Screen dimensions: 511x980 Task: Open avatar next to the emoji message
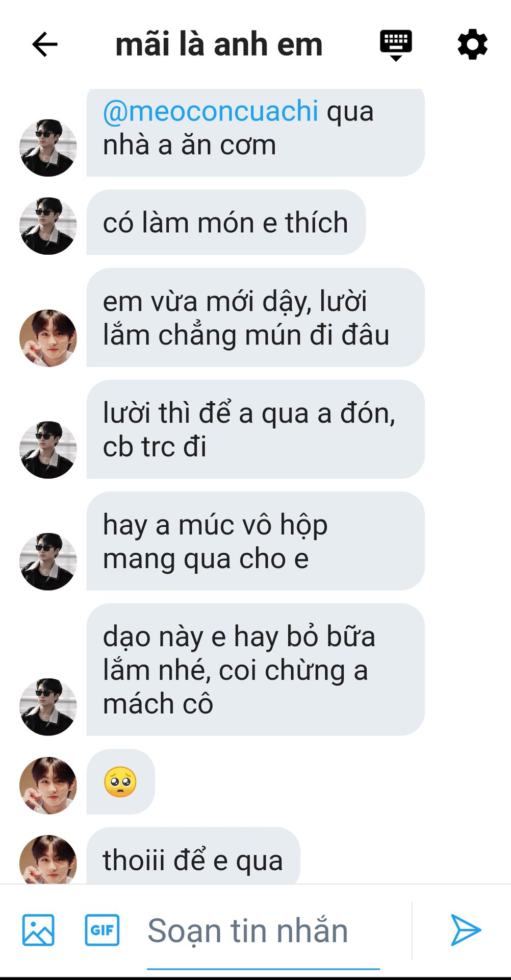48,786
